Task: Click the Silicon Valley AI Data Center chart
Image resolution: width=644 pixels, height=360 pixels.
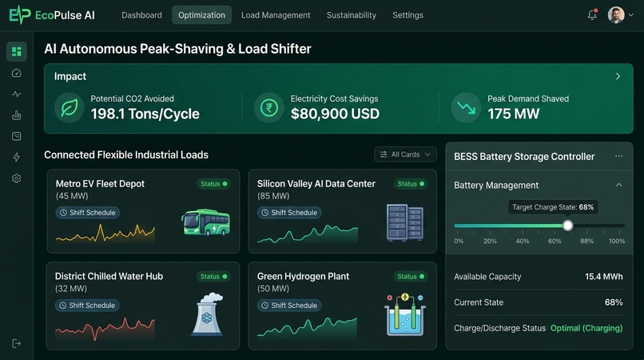Action: (308, 234)
